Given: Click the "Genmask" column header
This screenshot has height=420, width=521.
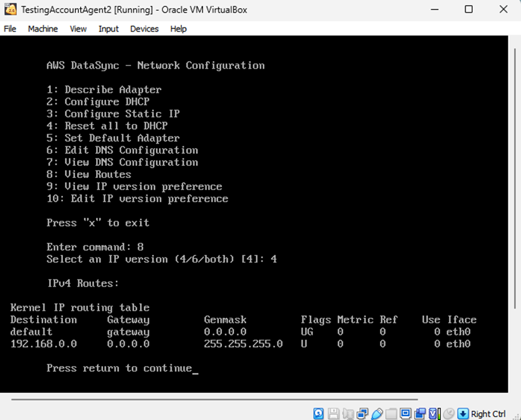Looking at the screenshot, I should [225, 320].
